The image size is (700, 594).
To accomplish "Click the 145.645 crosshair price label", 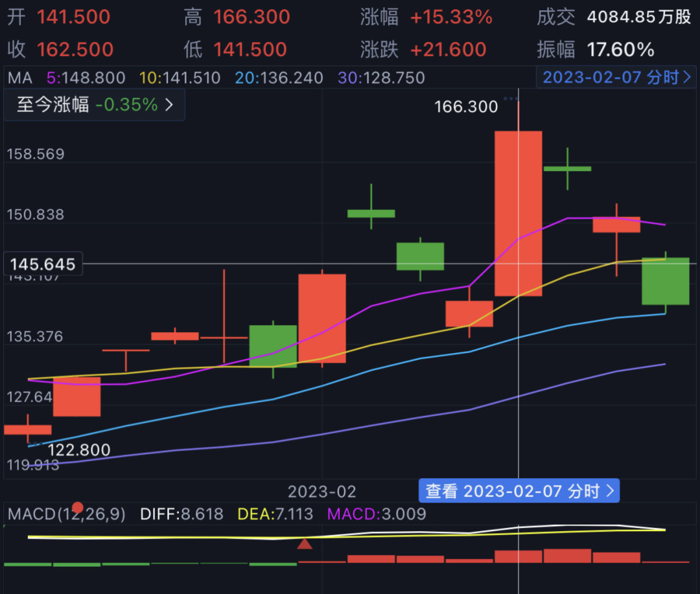I will (42, 264).
